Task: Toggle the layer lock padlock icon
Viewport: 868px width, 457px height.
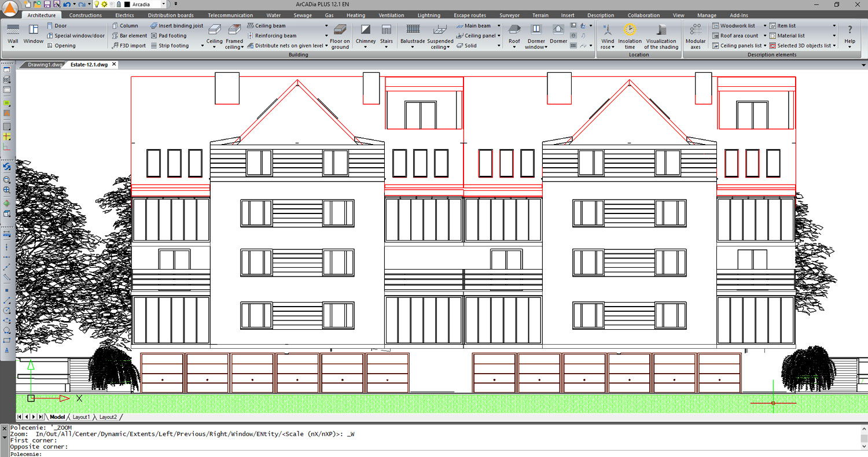Action: pos(119,4)
